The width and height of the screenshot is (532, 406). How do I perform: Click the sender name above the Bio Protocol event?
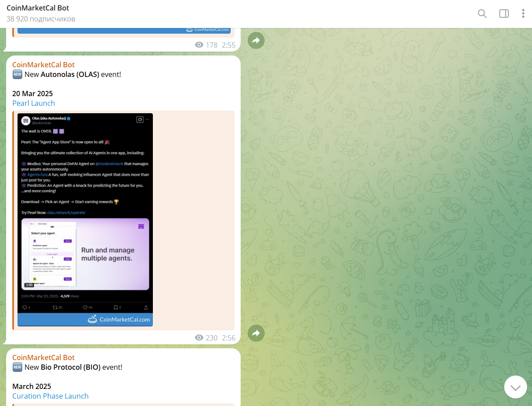click(43, 357)
